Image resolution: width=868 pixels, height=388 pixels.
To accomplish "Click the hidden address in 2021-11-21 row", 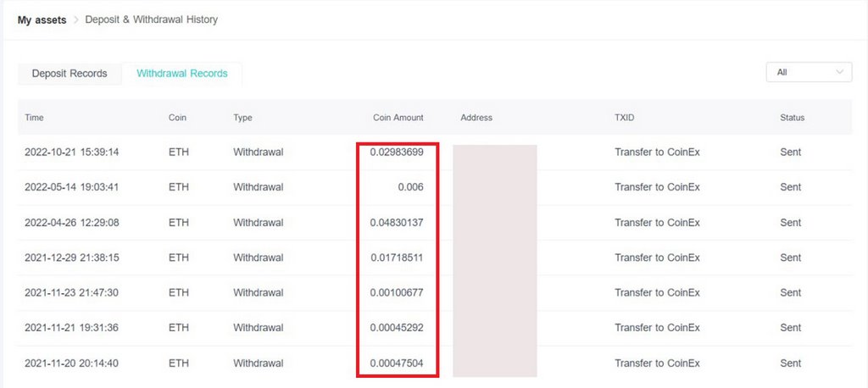I will coord(495,328).
